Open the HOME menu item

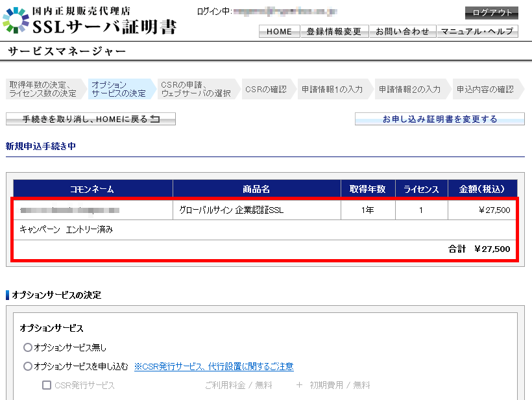[x=279, y=31]
